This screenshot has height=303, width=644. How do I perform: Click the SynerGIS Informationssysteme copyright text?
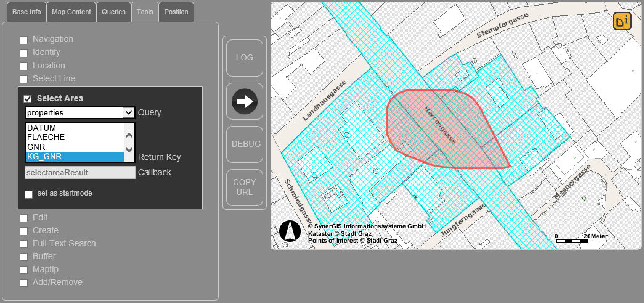click(x=367, y=226)
